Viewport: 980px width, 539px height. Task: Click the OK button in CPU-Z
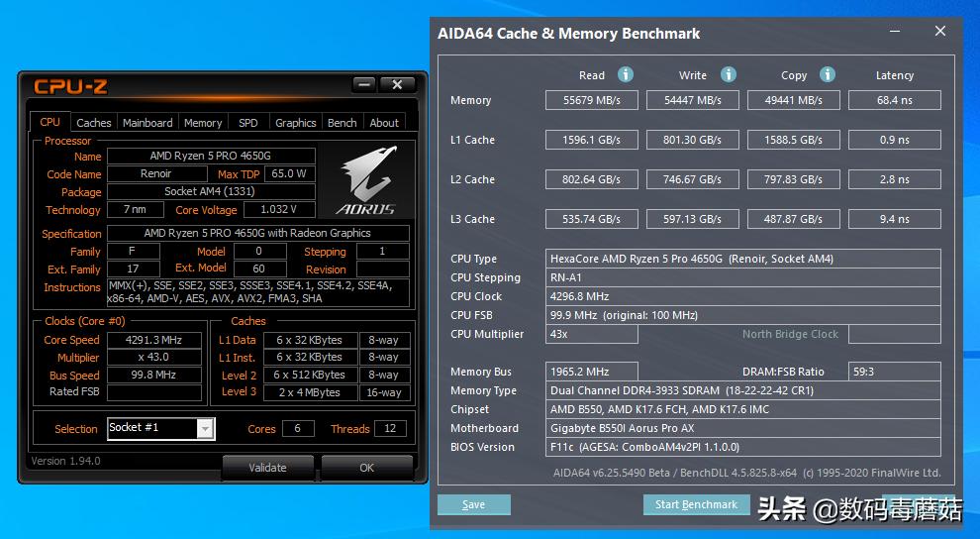367,467
